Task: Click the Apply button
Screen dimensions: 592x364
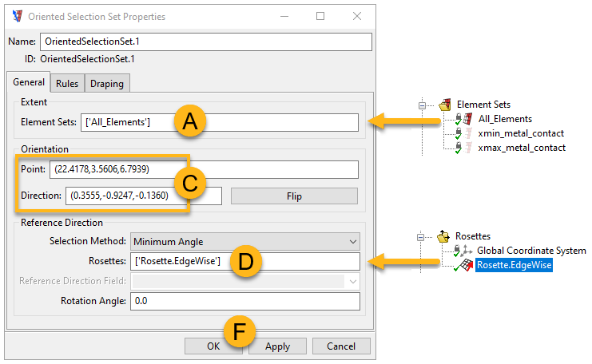Action: 277,346
